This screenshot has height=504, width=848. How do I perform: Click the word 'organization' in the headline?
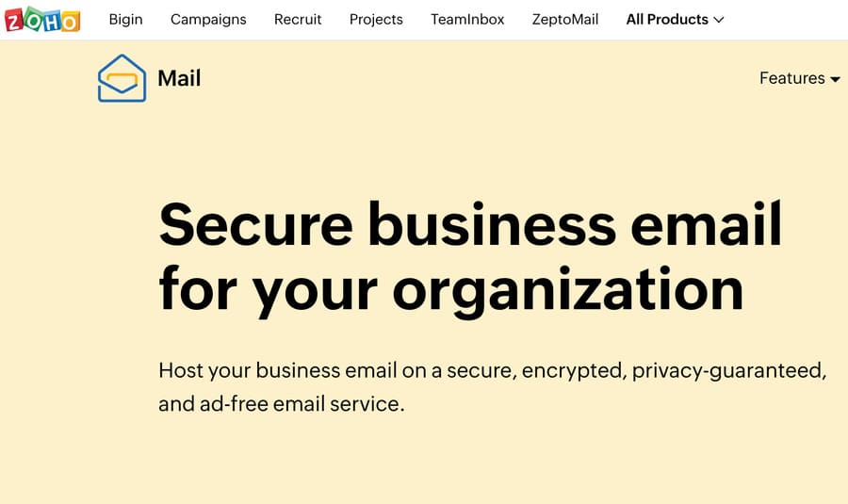[x=567, y=288]
